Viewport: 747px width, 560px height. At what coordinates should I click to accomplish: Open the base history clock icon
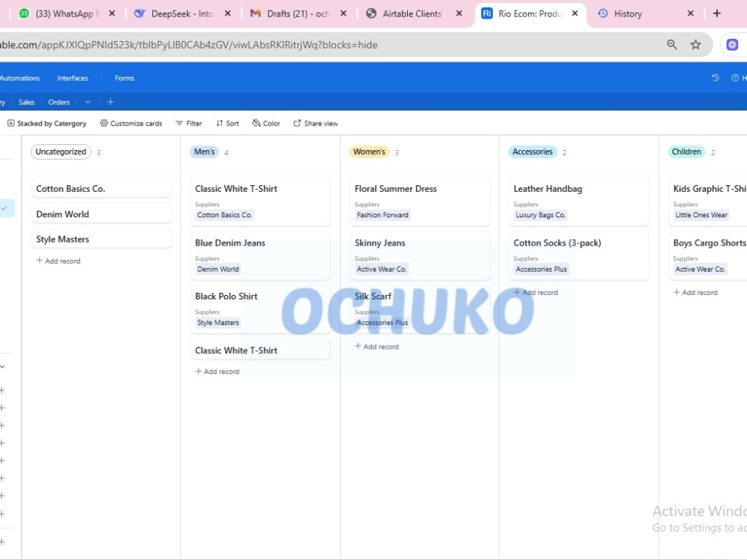[x=715, y=78]
